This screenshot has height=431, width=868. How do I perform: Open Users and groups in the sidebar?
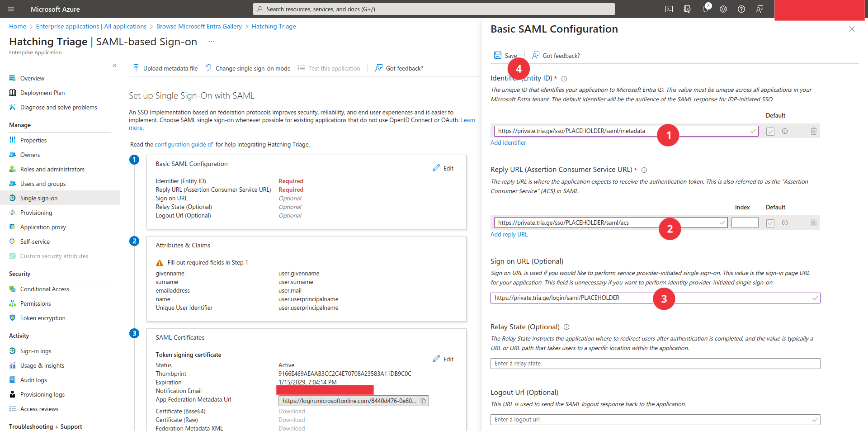43,184
